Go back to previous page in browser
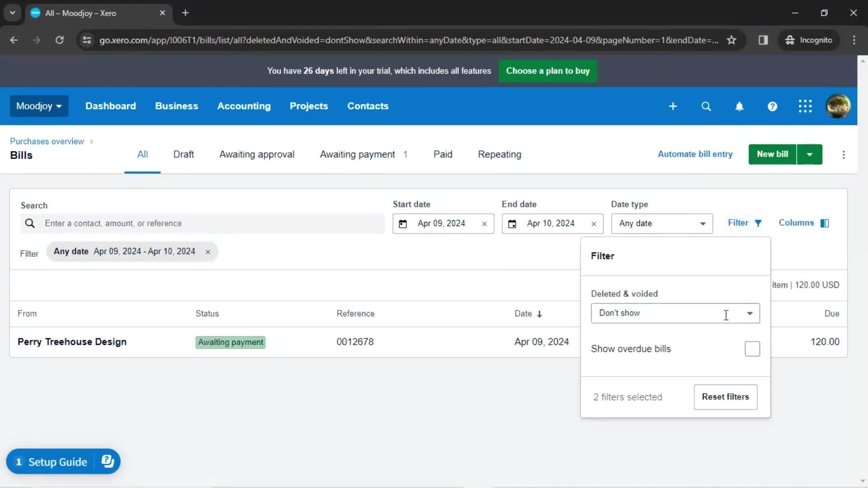This screenshot has height=488, width=868. 14,40
